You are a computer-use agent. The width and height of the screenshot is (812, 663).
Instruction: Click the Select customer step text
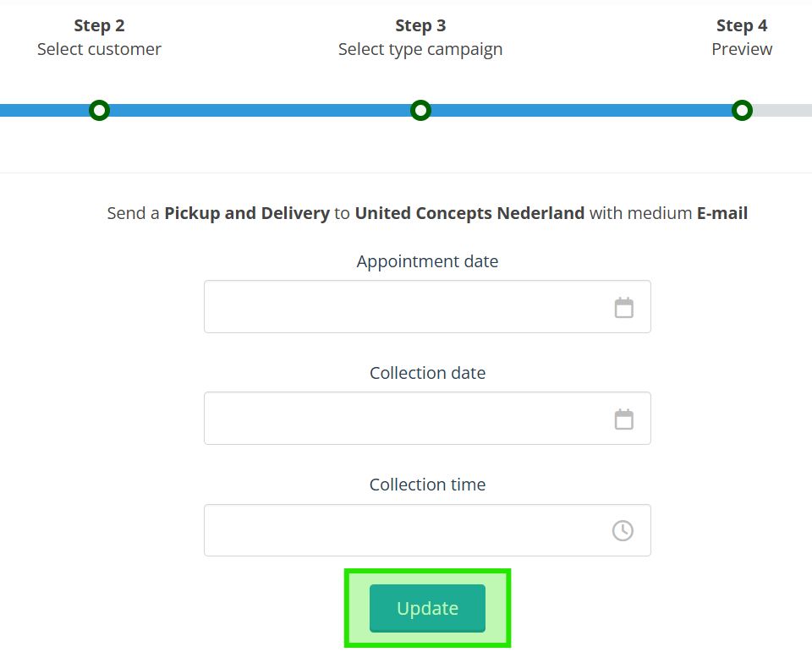point(99,49)
